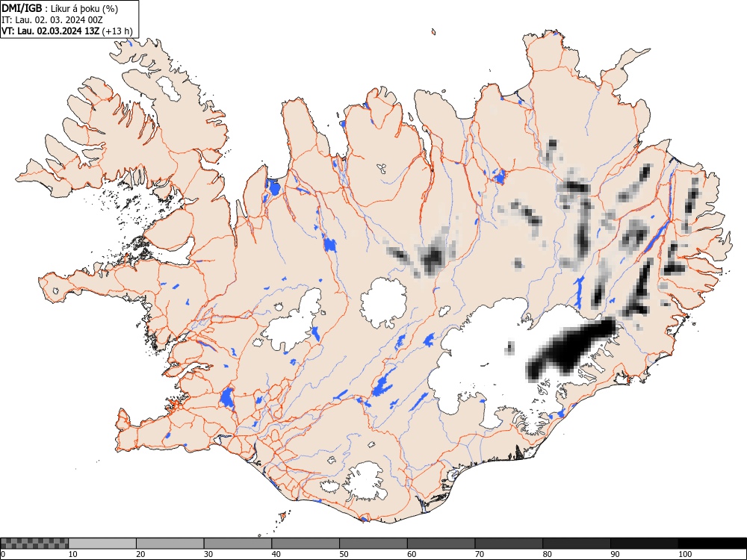Click the legend label 100
747x560 pixels.
(685, 554)
